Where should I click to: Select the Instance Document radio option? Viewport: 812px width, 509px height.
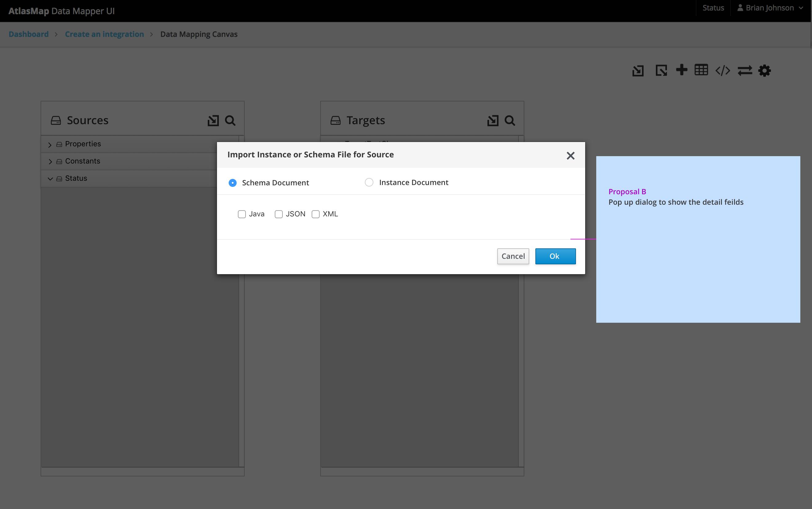tap(369, 182)
